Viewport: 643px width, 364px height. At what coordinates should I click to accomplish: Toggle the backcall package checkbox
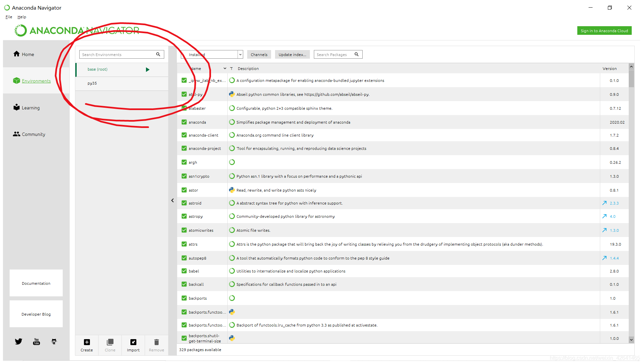[x=184, y=284]
